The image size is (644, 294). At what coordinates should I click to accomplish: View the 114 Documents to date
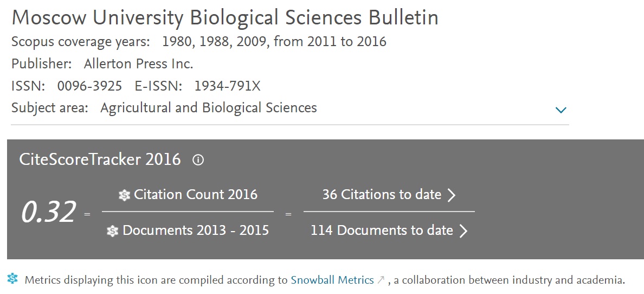coord(382,231)
